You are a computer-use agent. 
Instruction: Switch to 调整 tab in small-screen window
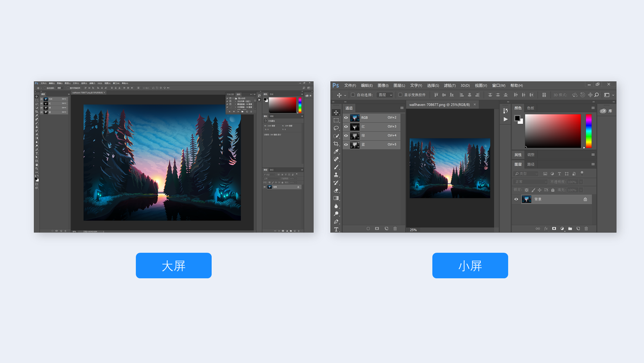(x=531, y=155)
